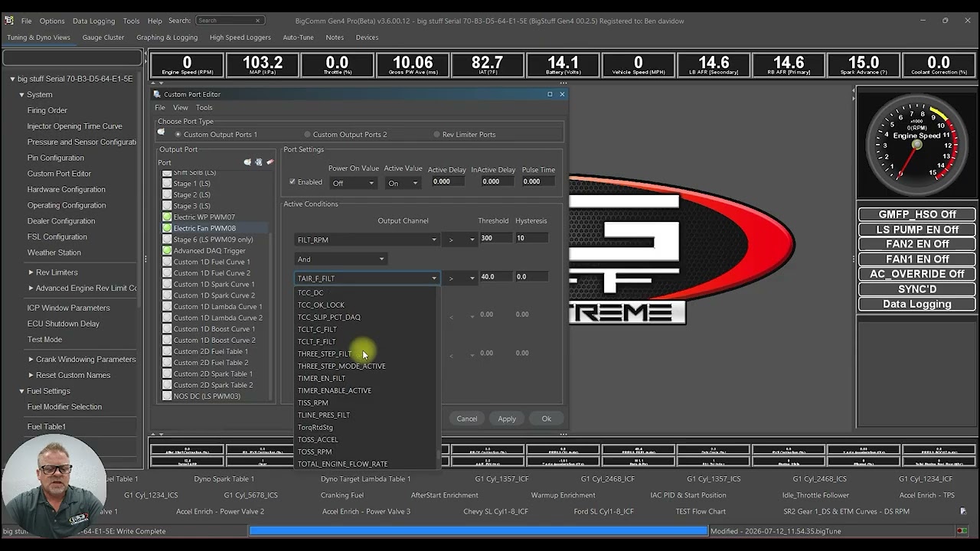The image size is (980, 551).
Task: Click the second icon in the Port header
Action: click(259, 162)
